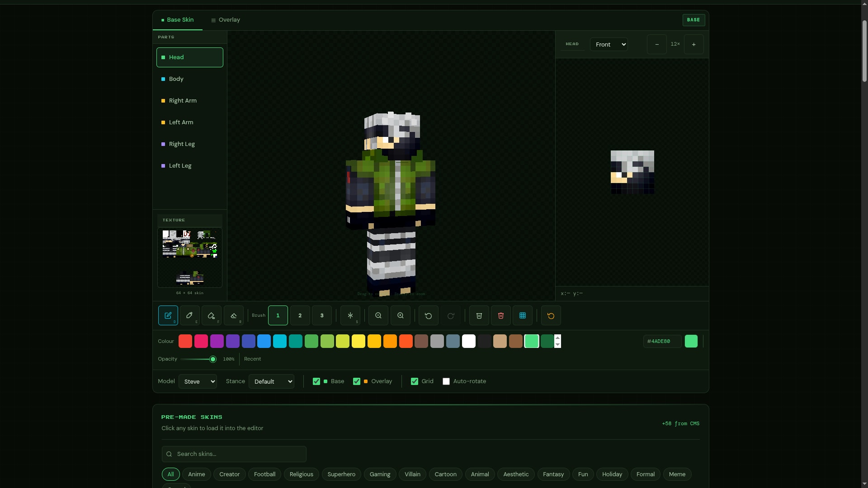Click the hex colour input field #4ADE80
Screen dimensions: 868x488
tap(662, 341)
